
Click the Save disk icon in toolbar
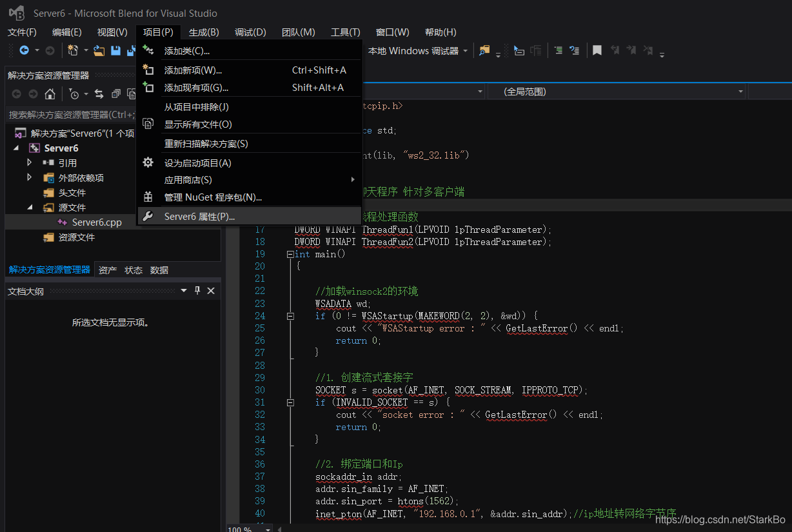pyautogui.click(x=115, y=50)
